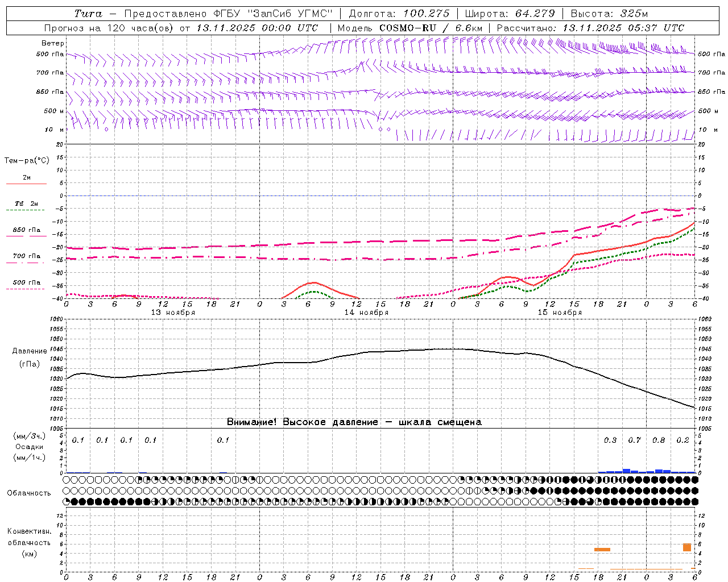Click the forecast start time 13.11.2025 00:00 UTC
728x582 pixels.
pos(257,28)
